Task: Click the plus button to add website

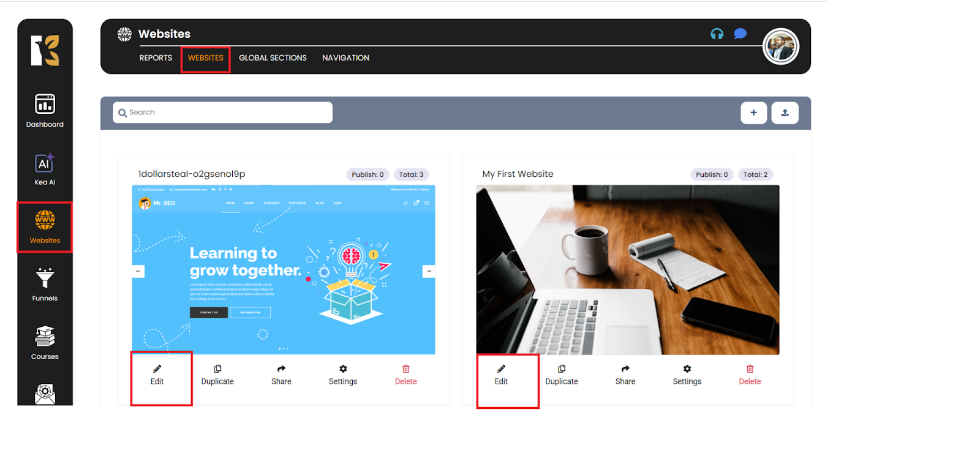Action: [753, 113]
